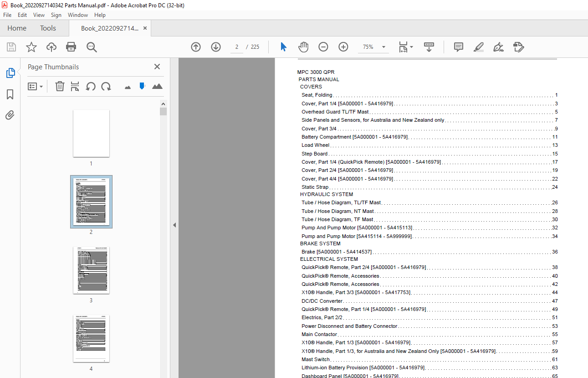Open the Window menu
588x378 pixels.
coord(78,15)
